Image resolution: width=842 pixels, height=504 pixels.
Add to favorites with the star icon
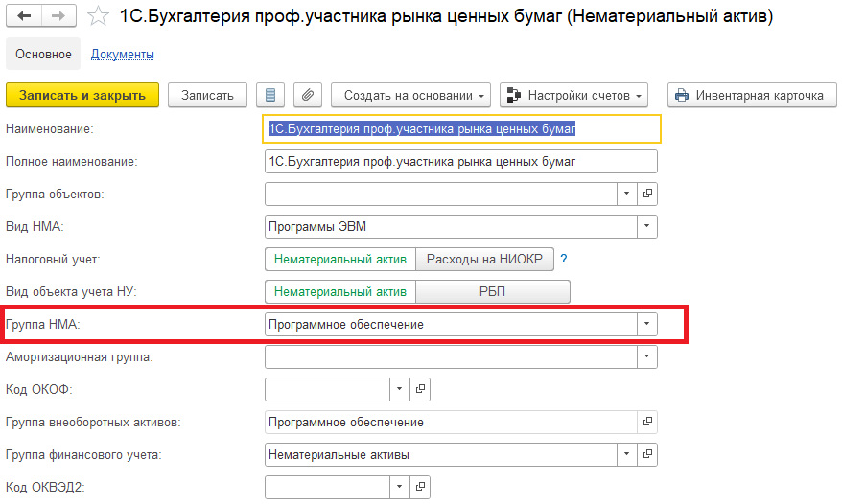point(98,16)
